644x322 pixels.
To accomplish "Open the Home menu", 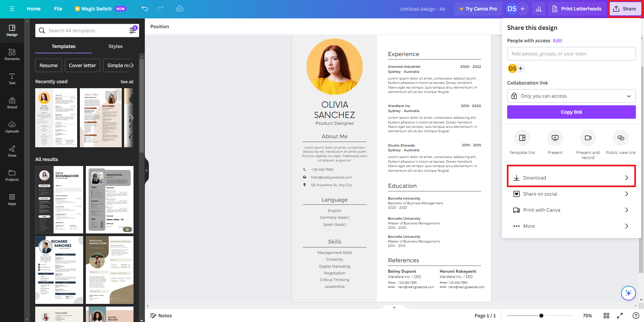I will [x=34, y=9].
